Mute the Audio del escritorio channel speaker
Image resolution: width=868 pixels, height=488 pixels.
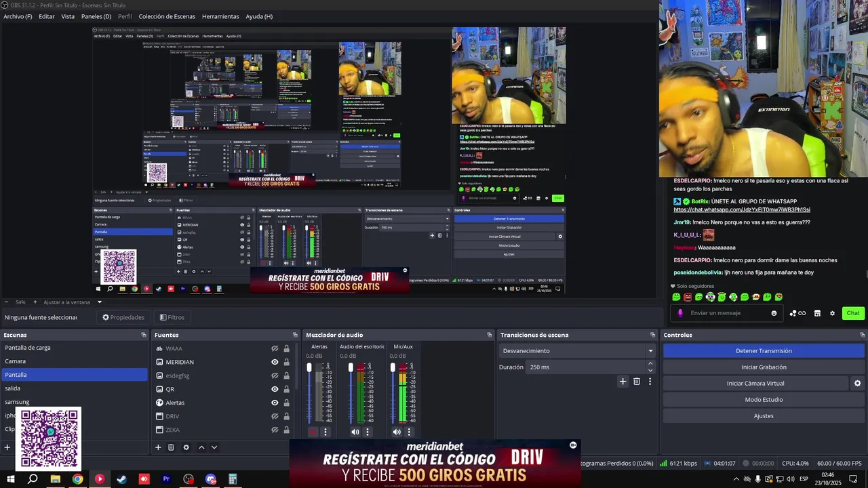pos(355,432)
